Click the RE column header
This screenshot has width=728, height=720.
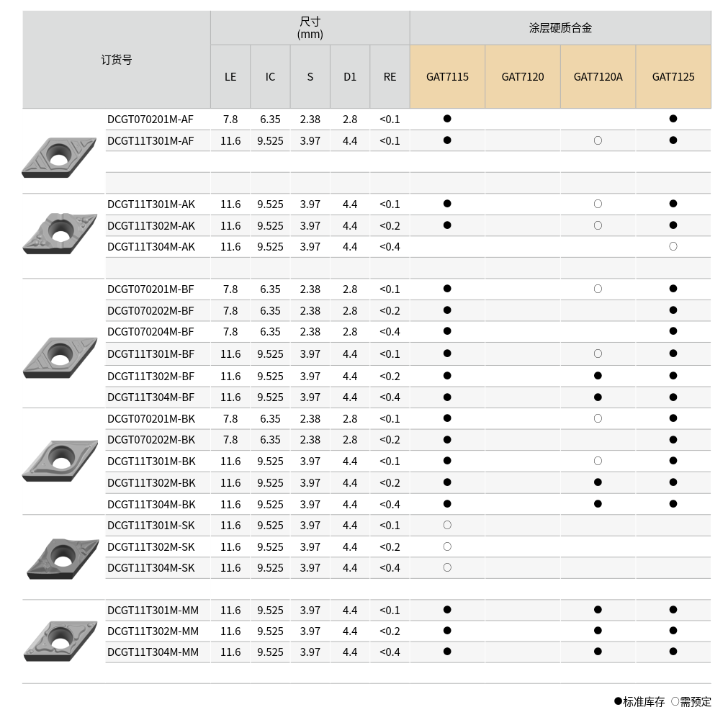[390, 77]
